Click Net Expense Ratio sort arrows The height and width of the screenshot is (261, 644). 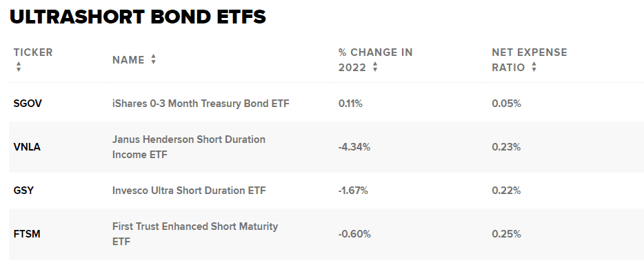534,67
